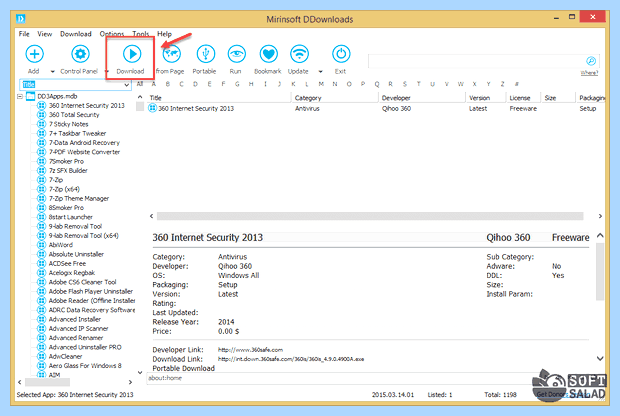The width and height of the screenshot is (620, 416).
Task: Open the Options menu
Action: pyautogui.click(x=112, y=34)
